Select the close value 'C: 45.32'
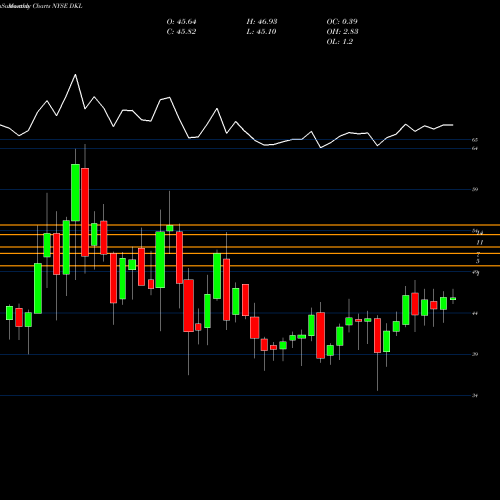 pyautogui.click(x=181, y=32)
